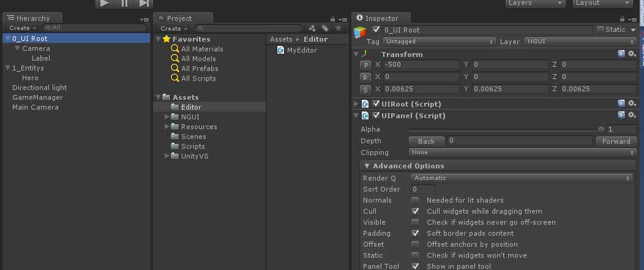Toggle the Inspector panel lock icon
The image size is (644, 270).
(x=622, y=19)
